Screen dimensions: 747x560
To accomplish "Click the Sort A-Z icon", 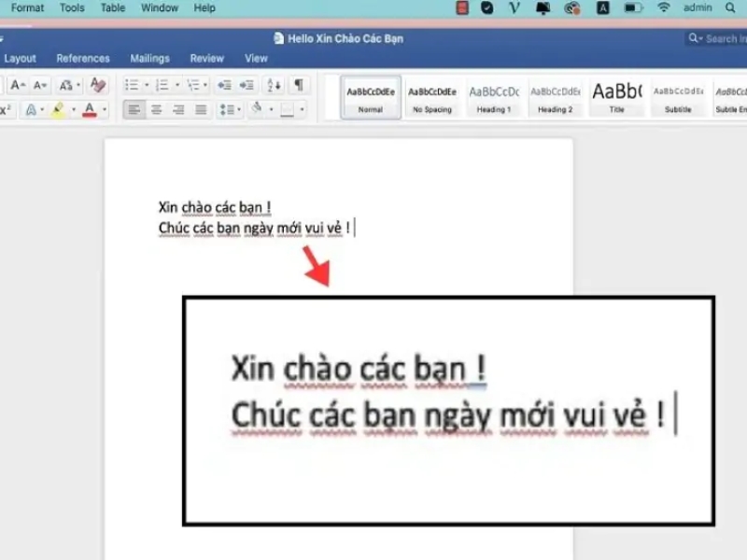I will coord(274,85).
